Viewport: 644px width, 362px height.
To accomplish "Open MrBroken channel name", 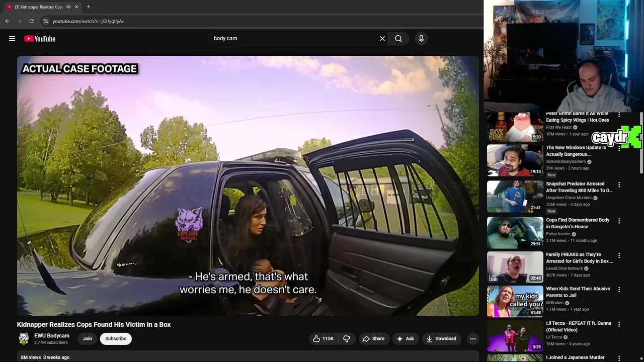I will 555,303.
